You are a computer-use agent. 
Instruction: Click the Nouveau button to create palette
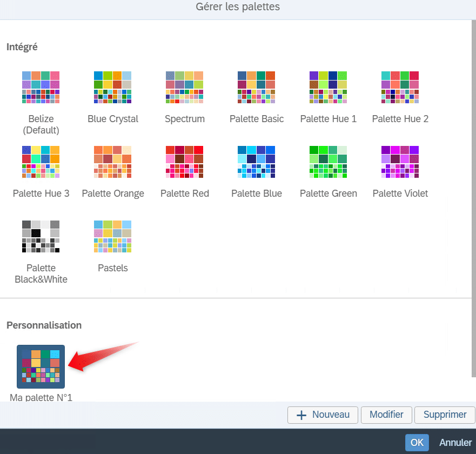(323, 415)
